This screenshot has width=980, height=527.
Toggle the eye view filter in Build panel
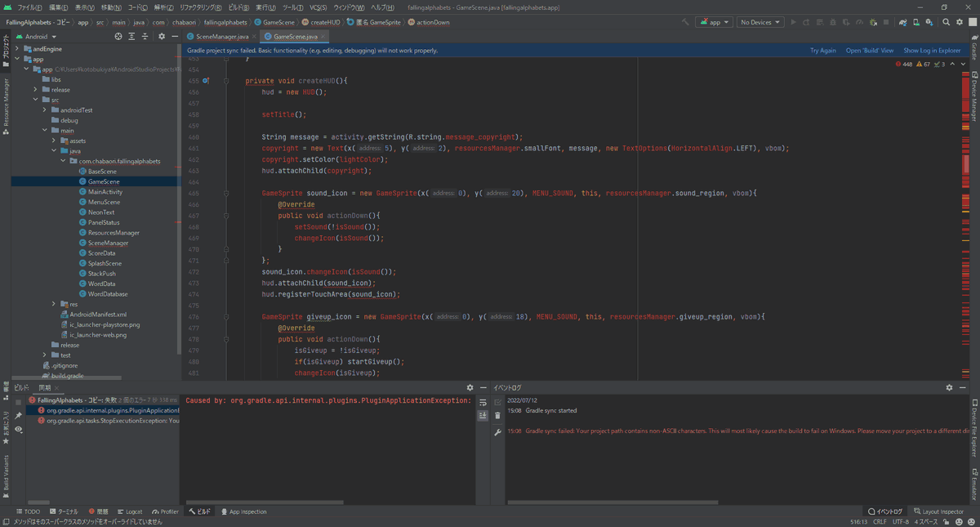pos(18,430)
